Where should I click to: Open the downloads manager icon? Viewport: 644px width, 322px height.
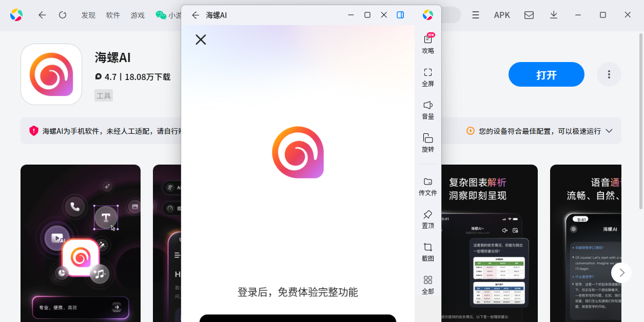[x=554, y=15]
